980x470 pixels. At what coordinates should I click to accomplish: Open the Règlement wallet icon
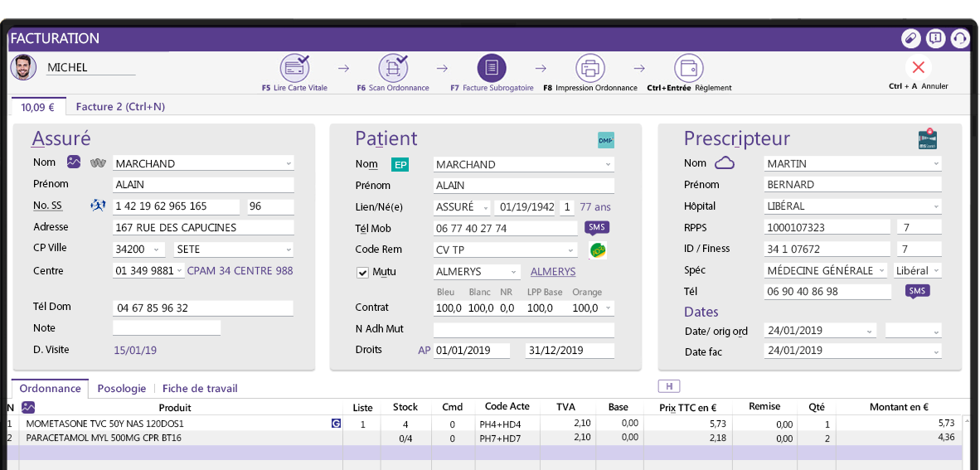tap(689, 67)
